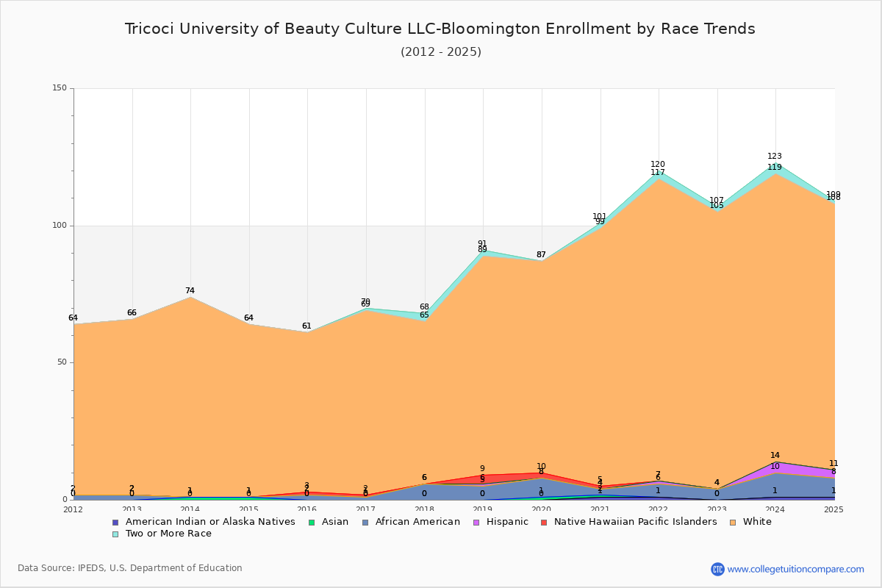Click the 120 data label at 2022
Screen dimensions: 882x588
pos(658,165)
